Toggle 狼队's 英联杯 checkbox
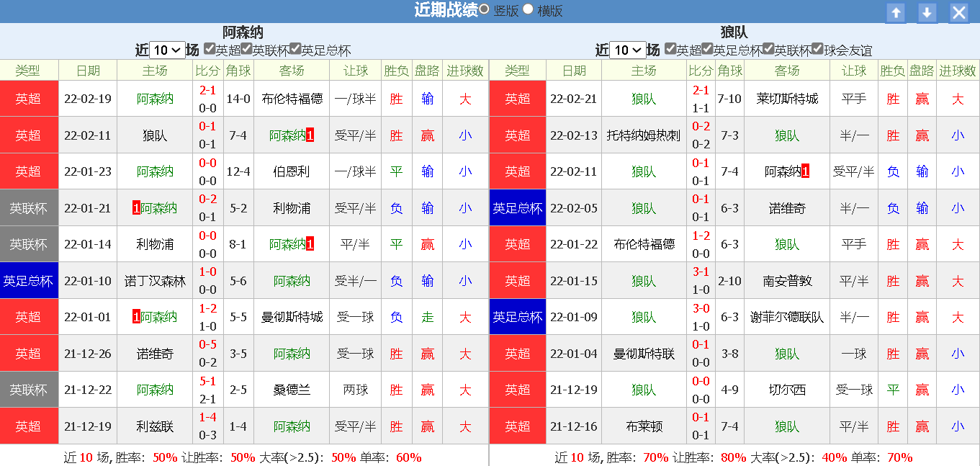Image resolution: width=980 pixels, height=466 pixels. (768, 49)
